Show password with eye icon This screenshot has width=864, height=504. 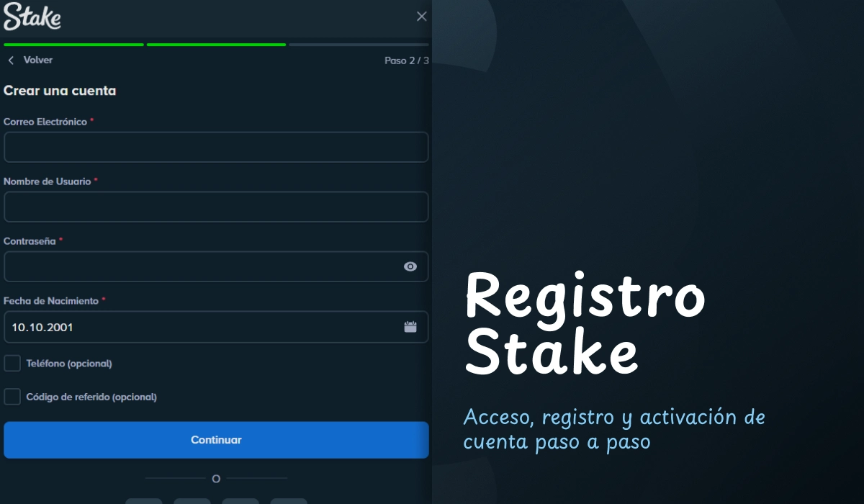tap(410, 266)
